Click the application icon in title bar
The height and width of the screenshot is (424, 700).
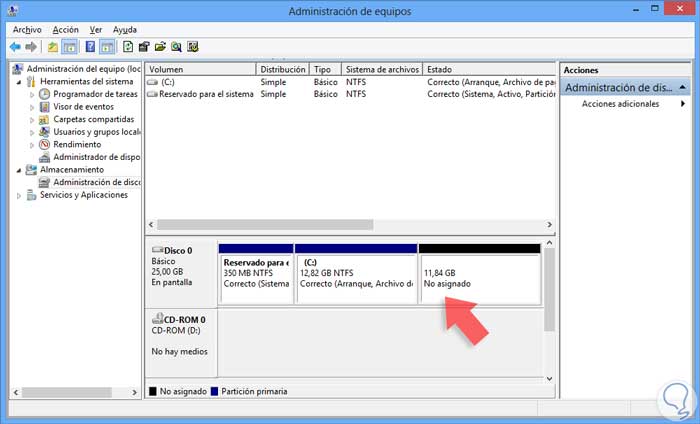13,11
